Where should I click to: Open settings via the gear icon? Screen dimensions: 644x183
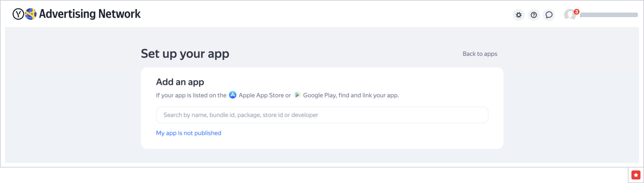tap(518, 15)
